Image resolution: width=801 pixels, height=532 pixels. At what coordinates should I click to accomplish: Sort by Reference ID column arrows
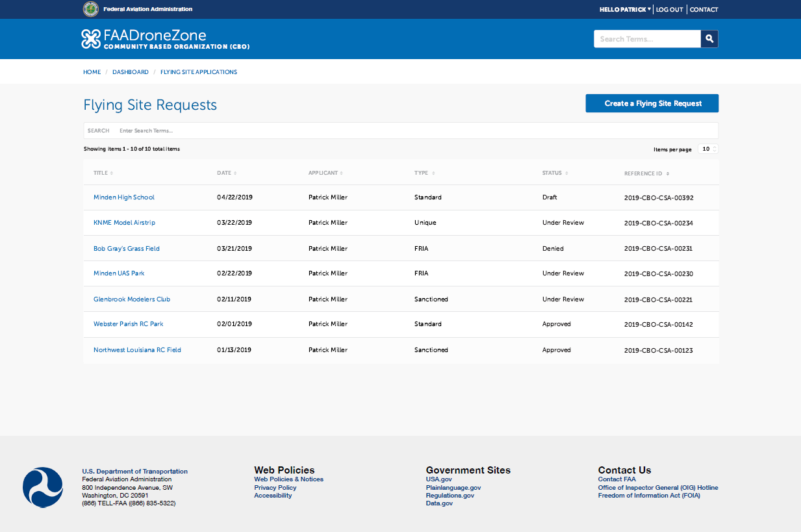[x=668, y=174]
